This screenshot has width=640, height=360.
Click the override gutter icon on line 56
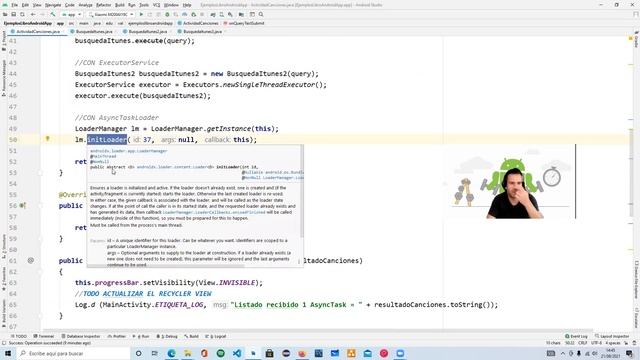(x=23, y=205)
